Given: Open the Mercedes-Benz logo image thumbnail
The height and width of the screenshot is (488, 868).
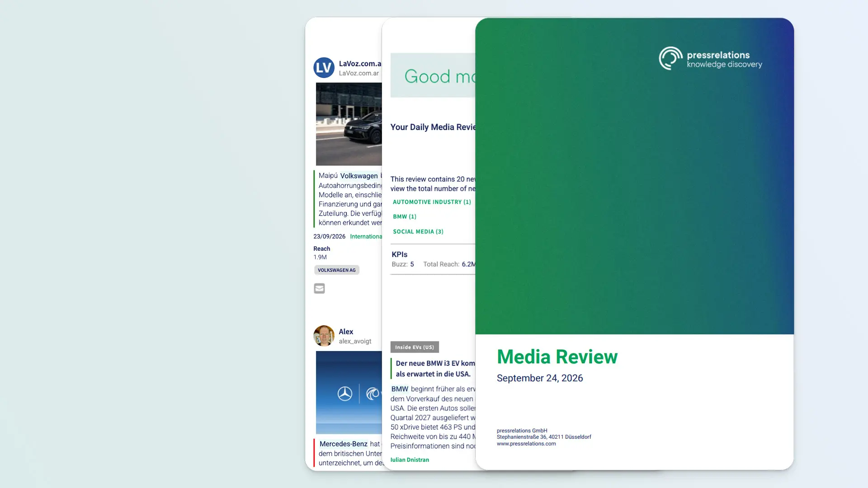Looking at the screenshot, I should [349, 393].
